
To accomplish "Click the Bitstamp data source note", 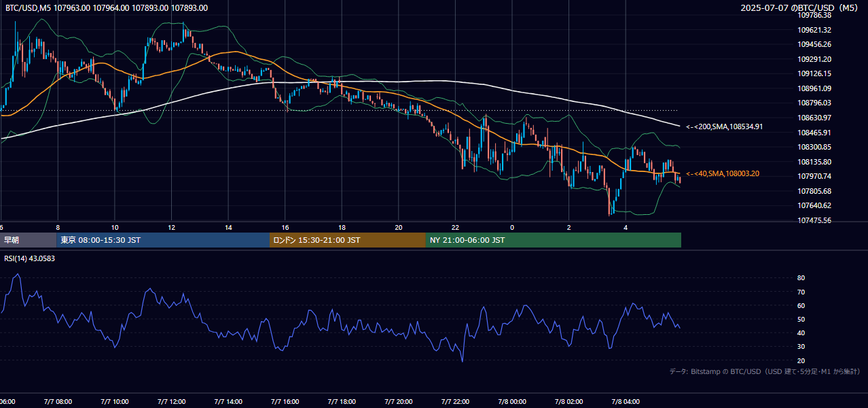I will (765, 371).
